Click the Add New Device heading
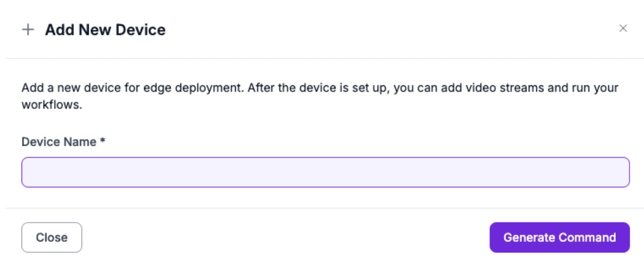The image size is (644, 269). click(105, 30)
